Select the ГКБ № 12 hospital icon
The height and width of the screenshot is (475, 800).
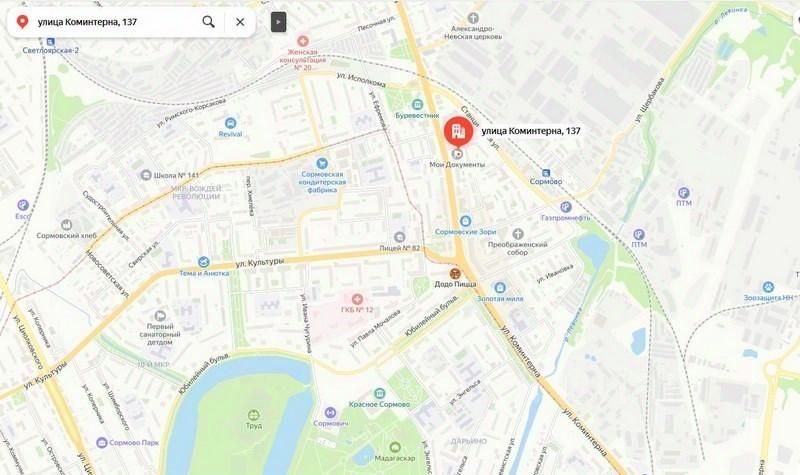[x=357, y=299]
